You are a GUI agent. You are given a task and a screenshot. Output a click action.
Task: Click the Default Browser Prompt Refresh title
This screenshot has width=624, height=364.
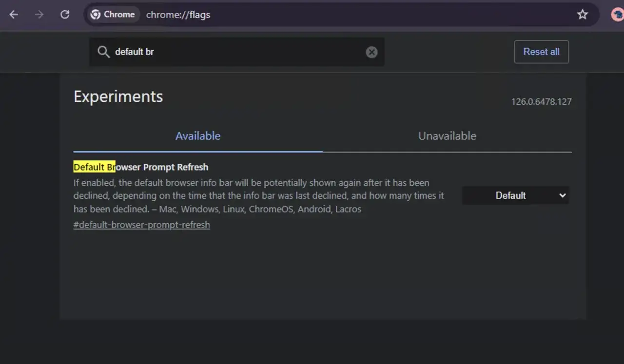[x=140, y=167]
